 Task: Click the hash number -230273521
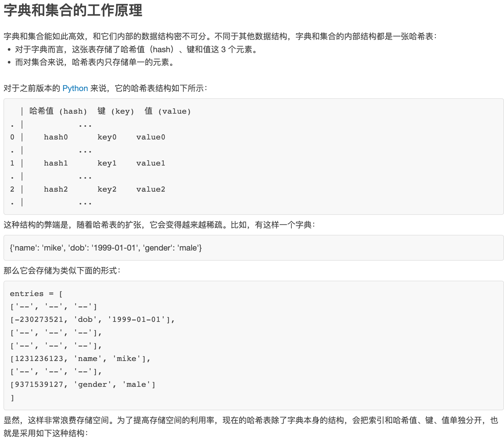tap(39, 320)
